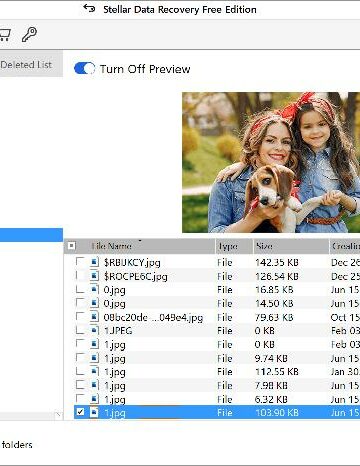
Task: Select the file name $RBJKCY.jpg
Action: 132,263
